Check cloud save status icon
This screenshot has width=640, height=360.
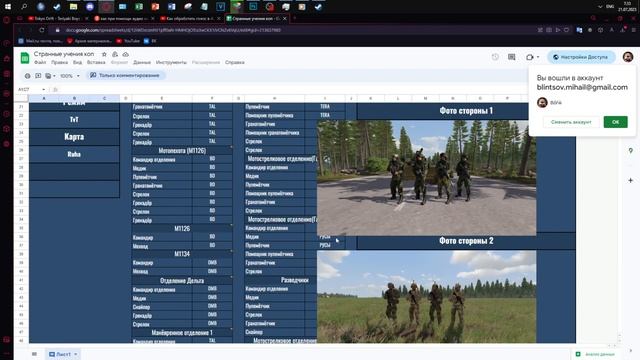click(x=126, y=54)
